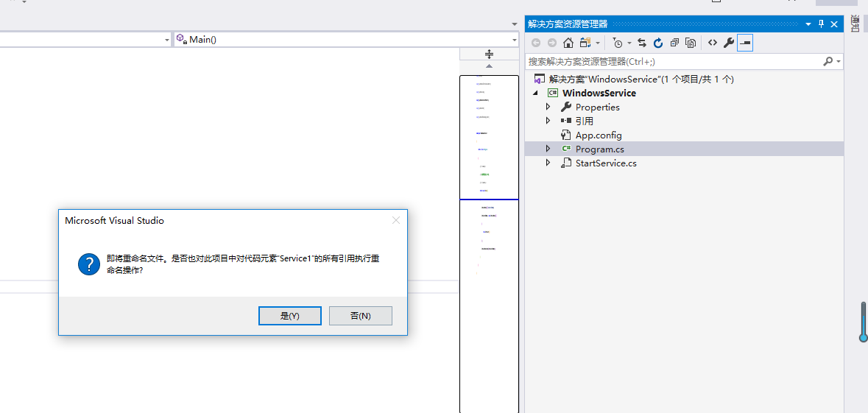The width and height of the screenshot is (868, 413).
Task: Click the solution icon beside 解决方案
Action: pyautogui.click(x=539, y=80)
